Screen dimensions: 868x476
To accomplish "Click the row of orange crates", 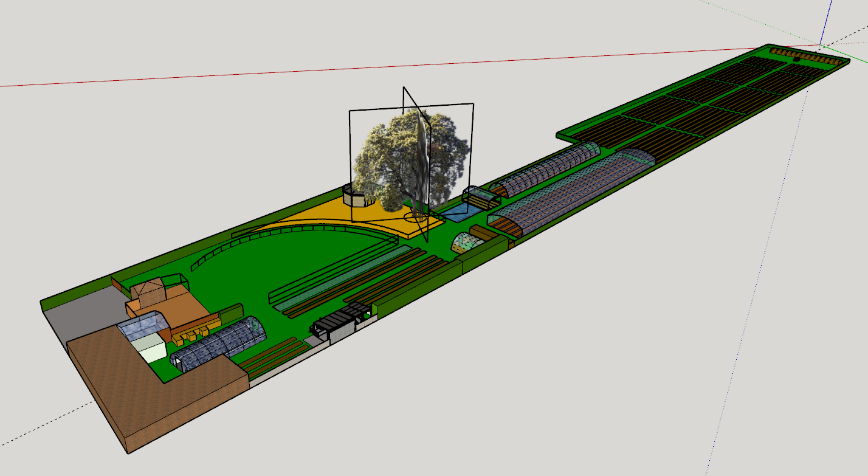I will tap(195, 333).
